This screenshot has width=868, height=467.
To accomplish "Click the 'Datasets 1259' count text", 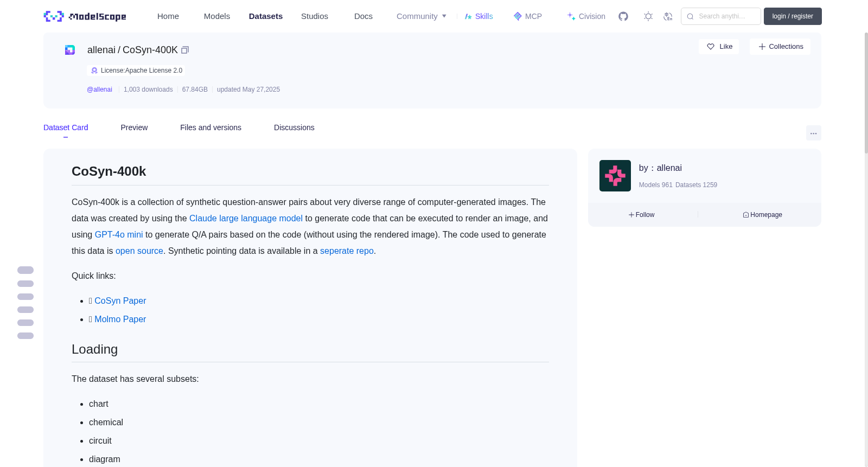I will pyautogui.click(x=696, y=185).
